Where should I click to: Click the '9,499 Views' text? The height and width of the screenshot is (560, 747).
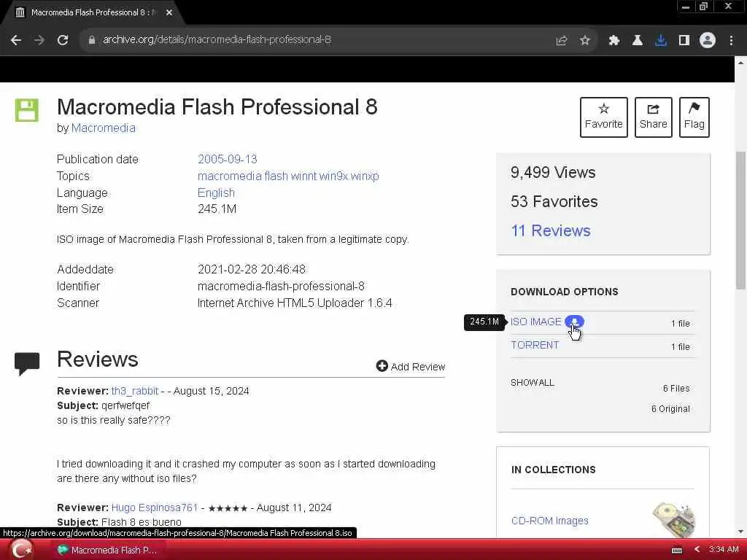point(553,172)
